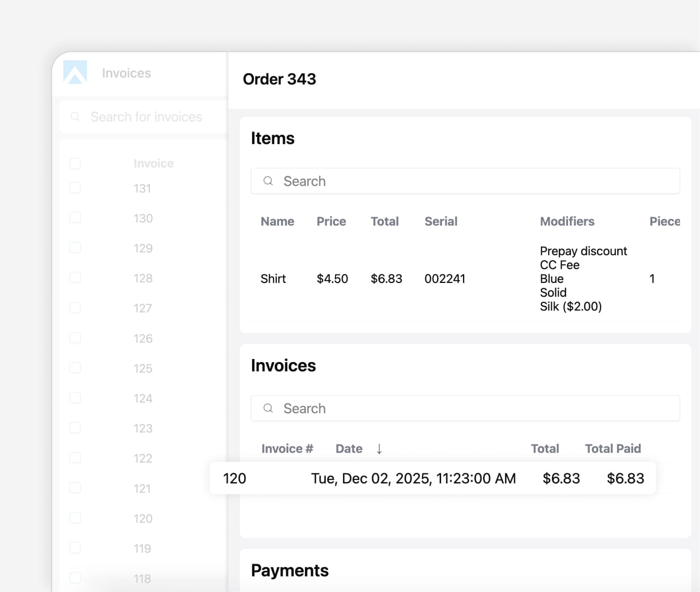
Task: Toggle the checkbox for invoice 131
Action: point(75,187)
